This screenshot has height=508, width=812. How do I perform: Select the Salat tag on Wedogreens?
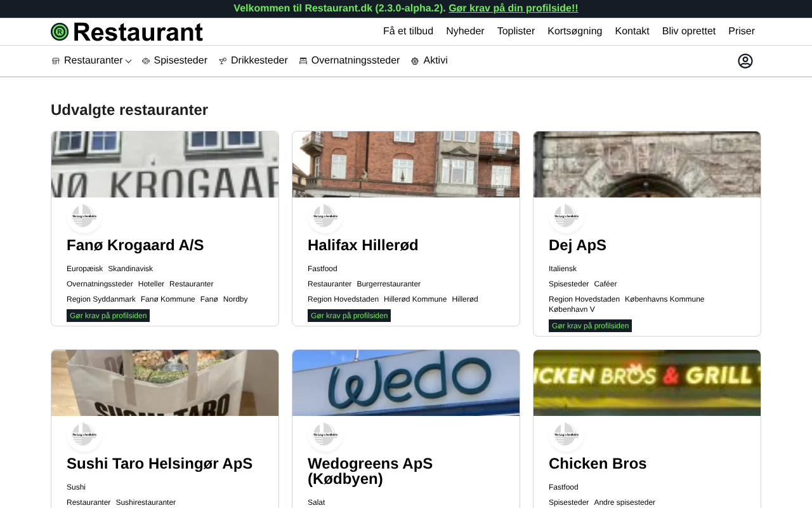316,502
